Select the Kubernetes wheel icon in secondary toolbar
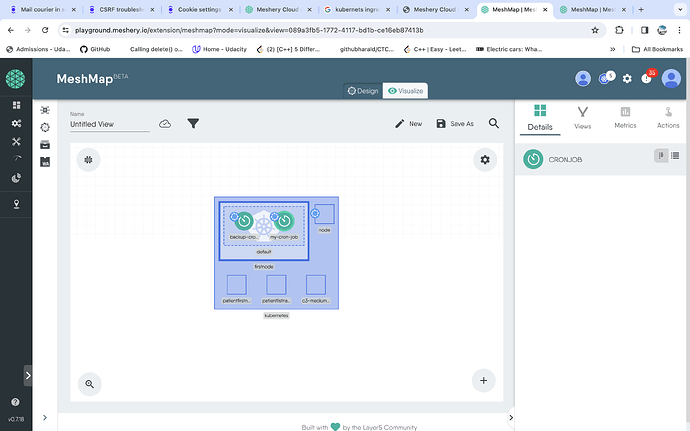Viewport: 690px width, 431px height. pos(45,127)
